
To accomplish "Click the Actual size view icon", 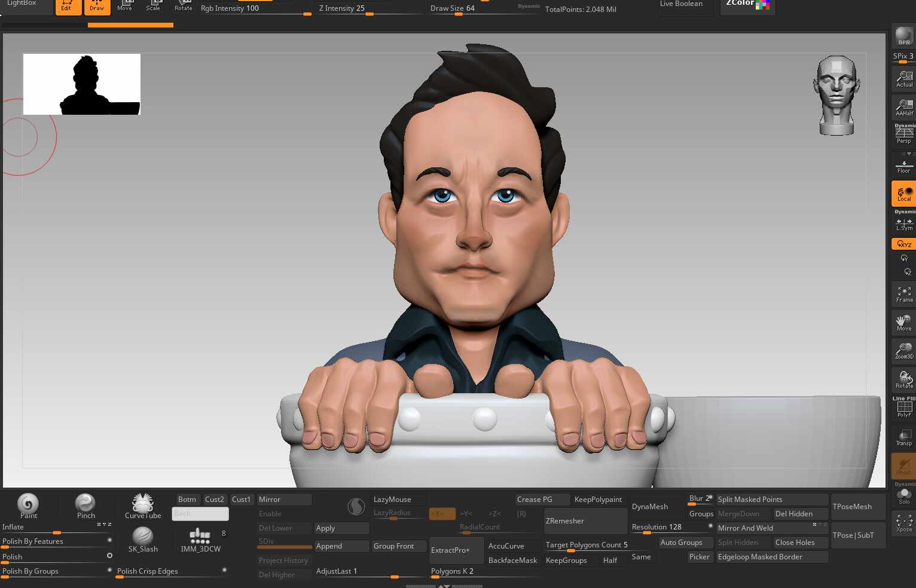I will point(903,79).
